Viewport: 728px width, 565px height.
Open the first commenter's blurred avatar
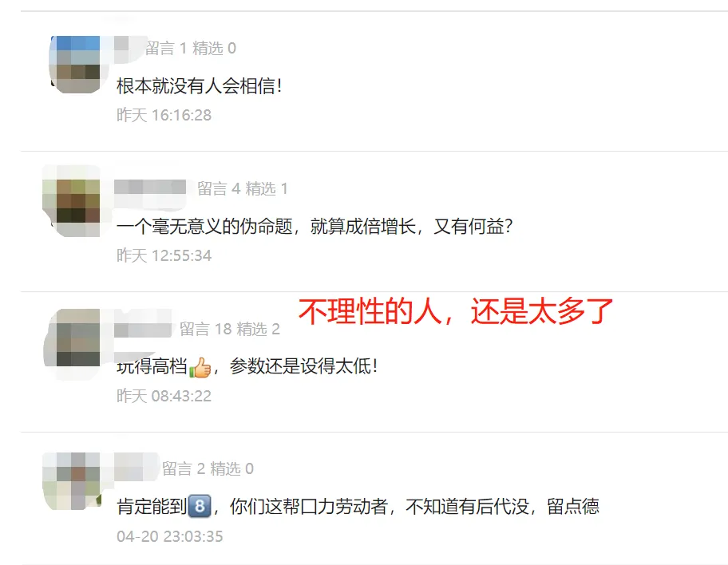click(x=75, y=64)
